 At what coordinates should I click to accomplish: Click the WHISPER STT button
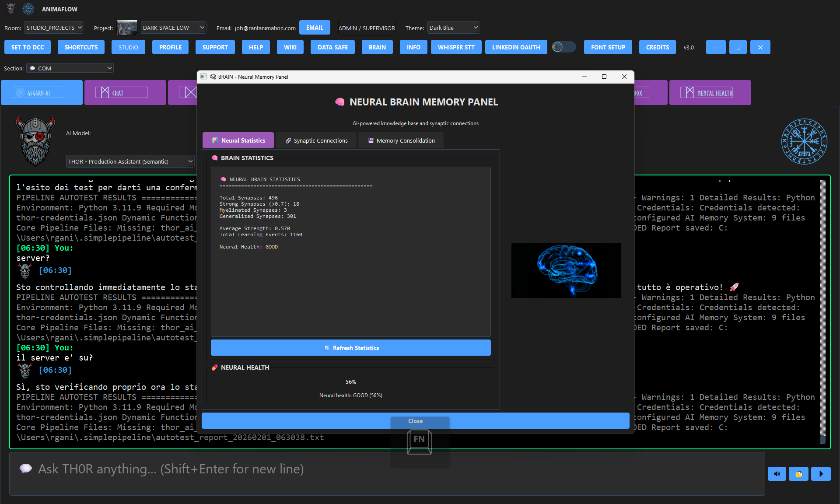coord(456,47)
